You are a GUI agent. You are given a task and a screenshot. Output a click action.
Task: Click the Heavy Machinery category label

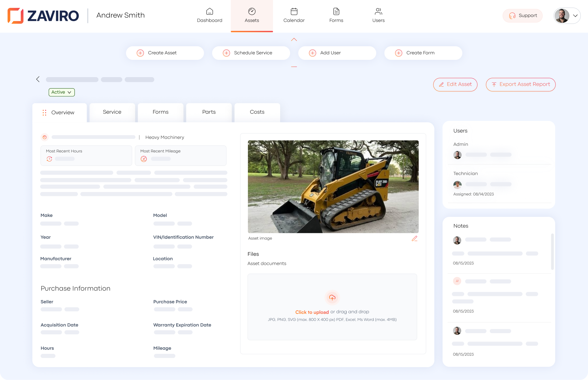[x=165, y=137]
